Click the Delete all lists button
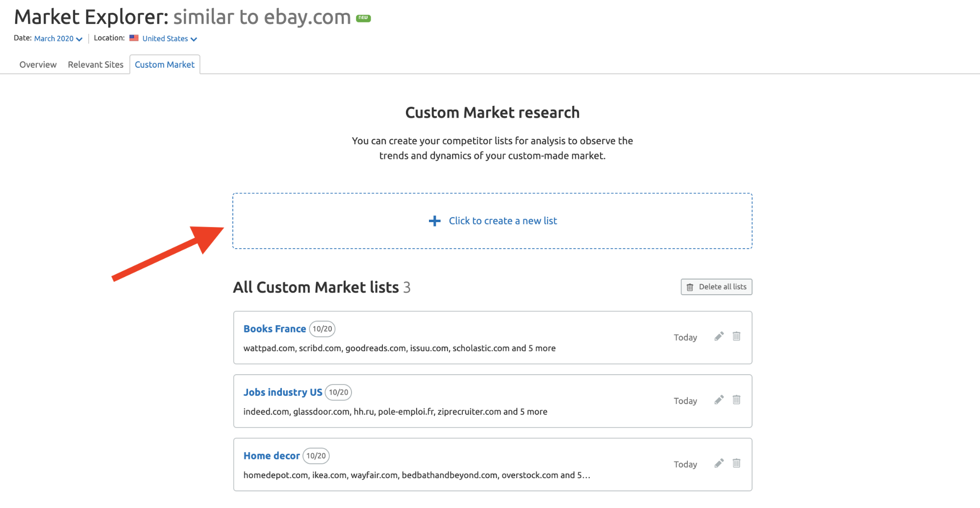980x508 pixels. (x=716, y=287)
